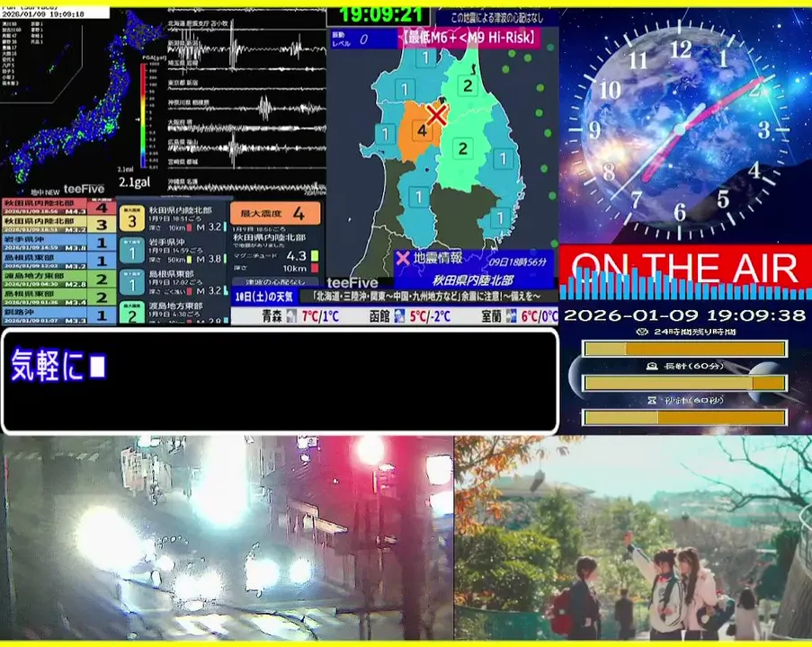The image size is (812, 647).
Task: Click the 24時間残り時間 progress bar
Action: point(684,349)
